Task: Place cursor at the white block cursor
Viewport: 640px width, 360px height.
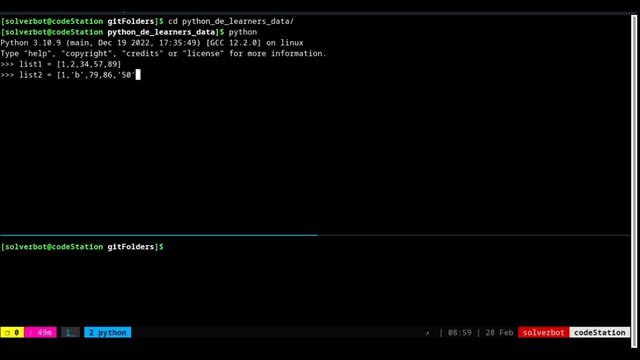Action: [x=138, y=75]
